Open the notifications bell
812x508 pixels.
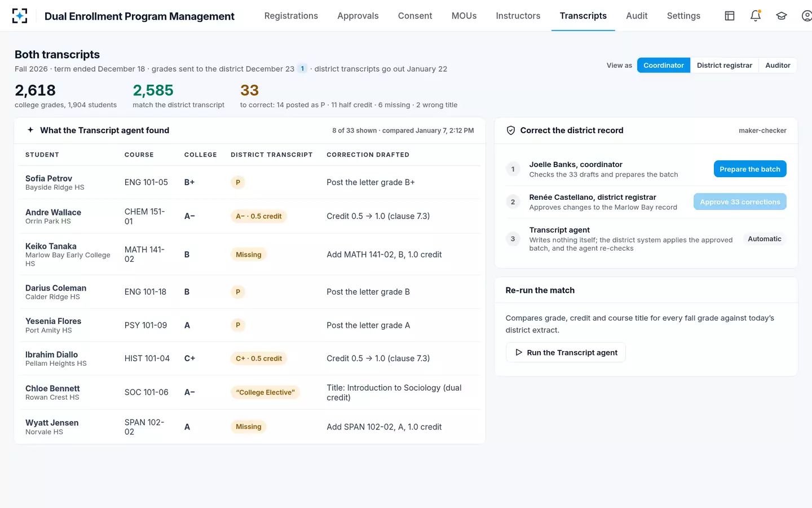click(756, 16)
